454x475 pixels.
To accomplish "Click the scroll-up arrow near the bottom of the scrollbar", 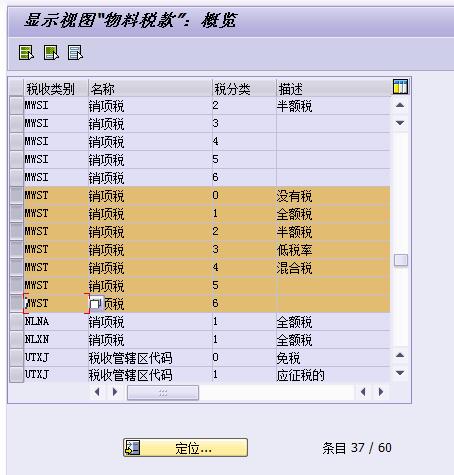I will pos(400,356).
